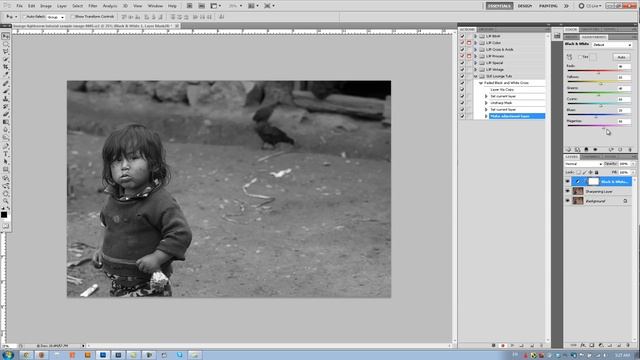
Task: Hide the Sharpening Layer
Action: (567, 191)
